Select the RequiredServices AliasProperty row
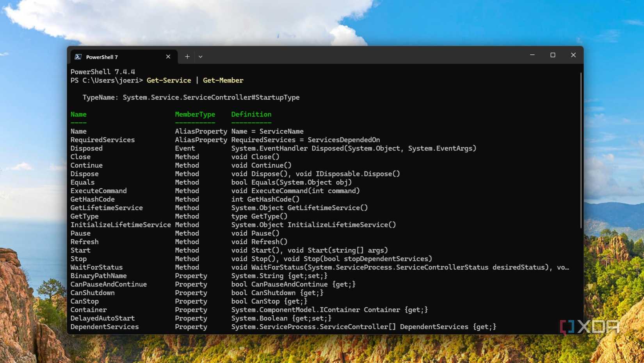Screen dimensions: 644x363 coord(102,139)
